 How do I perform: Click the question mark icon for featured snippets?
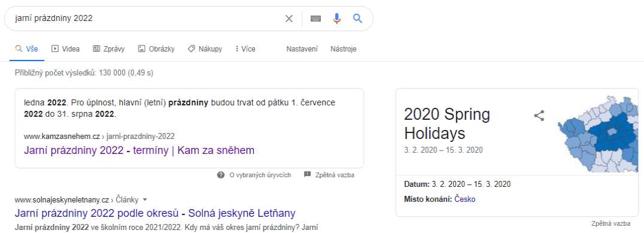pos(221,175)
